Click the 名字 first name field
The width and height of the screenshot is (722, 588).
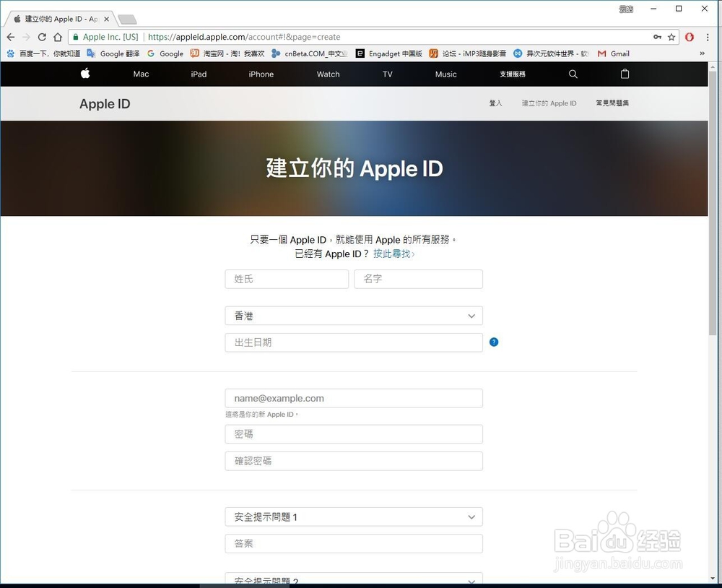pyautogui.click(x=418, y=279)
